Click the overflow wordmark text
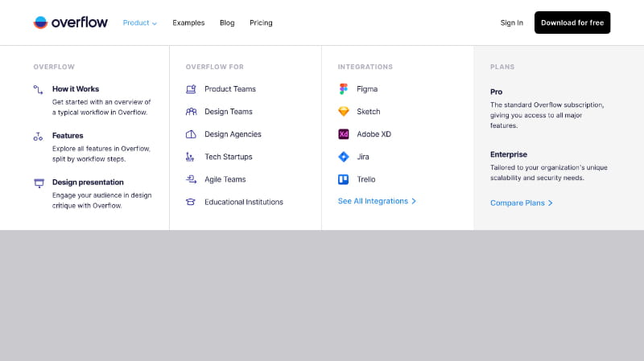 [80, 23]
